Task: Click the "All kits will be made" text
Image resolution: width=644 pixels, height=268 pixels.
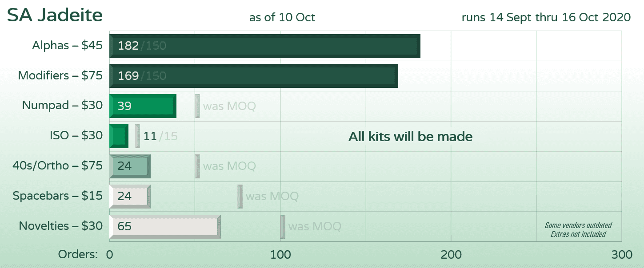Action: pyautogui.click(x=410, y=137)
